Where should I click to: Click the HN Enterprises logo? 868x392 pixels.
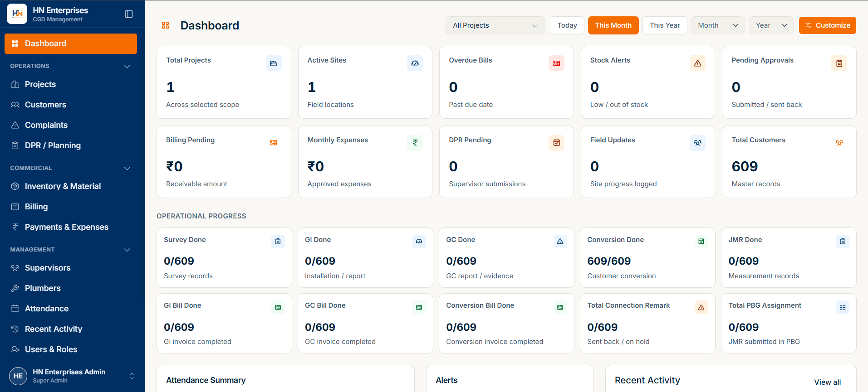tap(17, 14)
